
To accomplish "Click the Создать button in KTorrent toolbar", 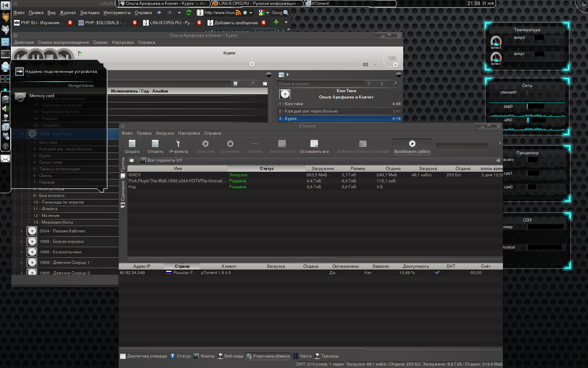I will [132, 146].
